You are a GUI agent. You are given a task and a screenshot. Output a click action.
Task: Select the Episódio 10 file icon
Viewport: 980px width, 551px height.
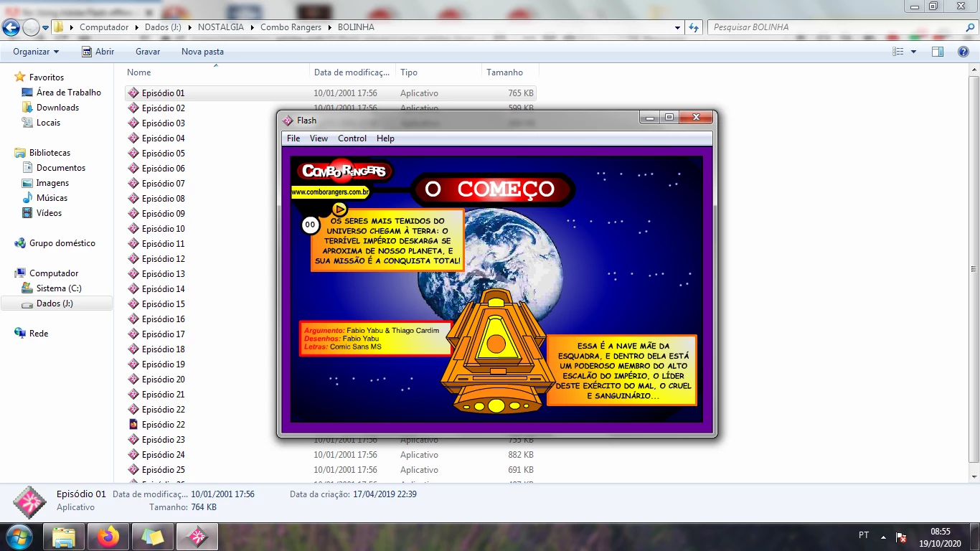(x=133, y=229)
